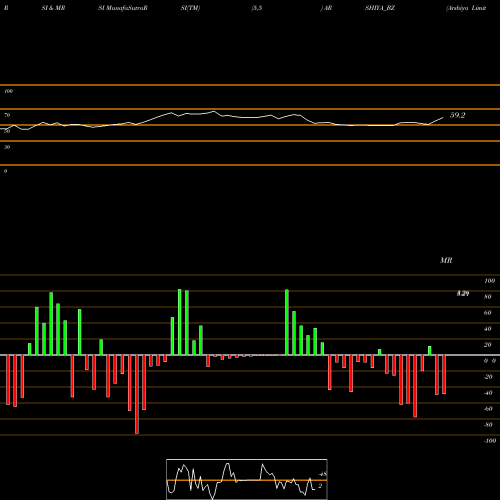Image resolution: width=500 pixels, height=500 pixels.
Task: Click the -60 label on the MR axis
Action: click(x=488, y=409)
